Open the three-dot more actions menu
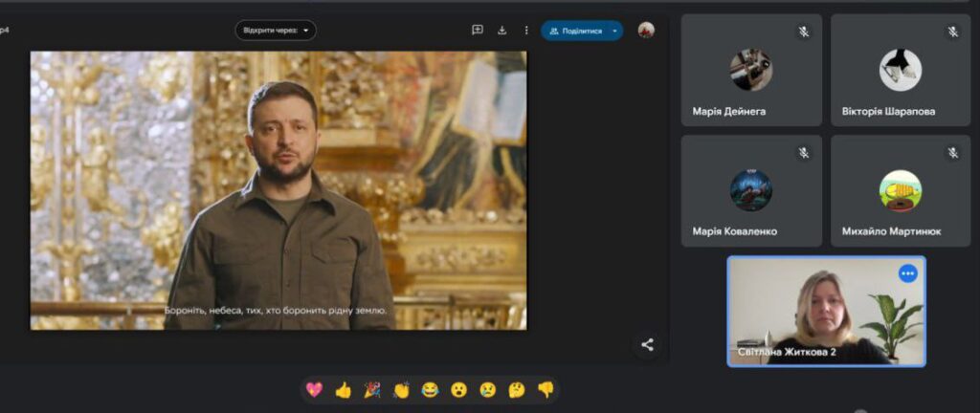 [x=526, y=30]
